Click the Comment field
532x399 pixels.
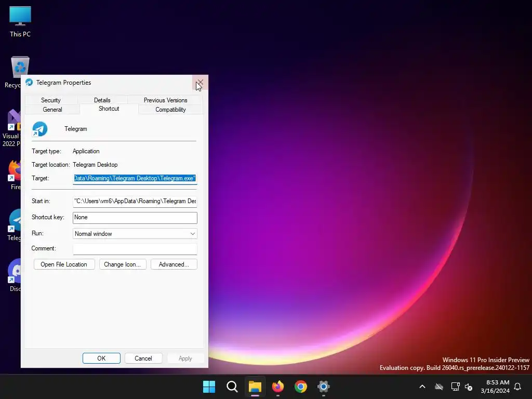pyautogui.click(x=135, y=249)
